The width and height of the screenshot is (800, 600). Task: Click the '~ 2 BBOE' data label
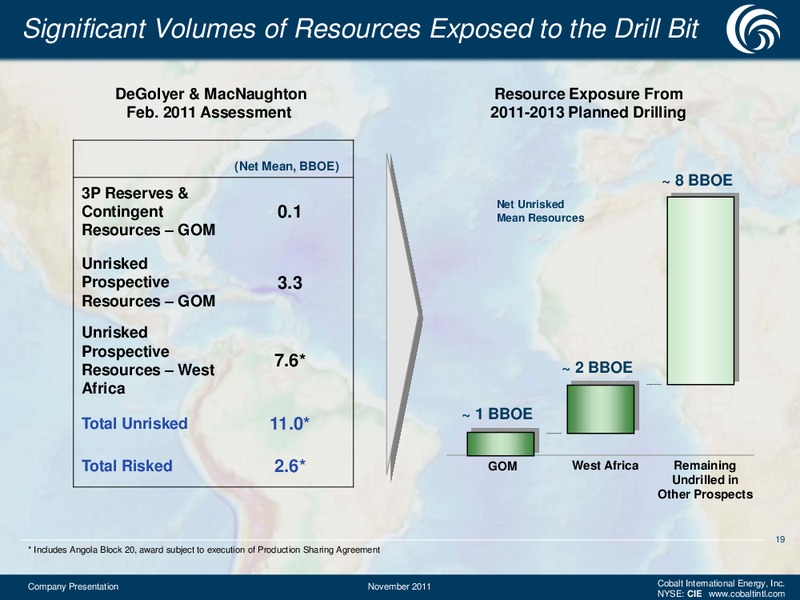point(597,368)
